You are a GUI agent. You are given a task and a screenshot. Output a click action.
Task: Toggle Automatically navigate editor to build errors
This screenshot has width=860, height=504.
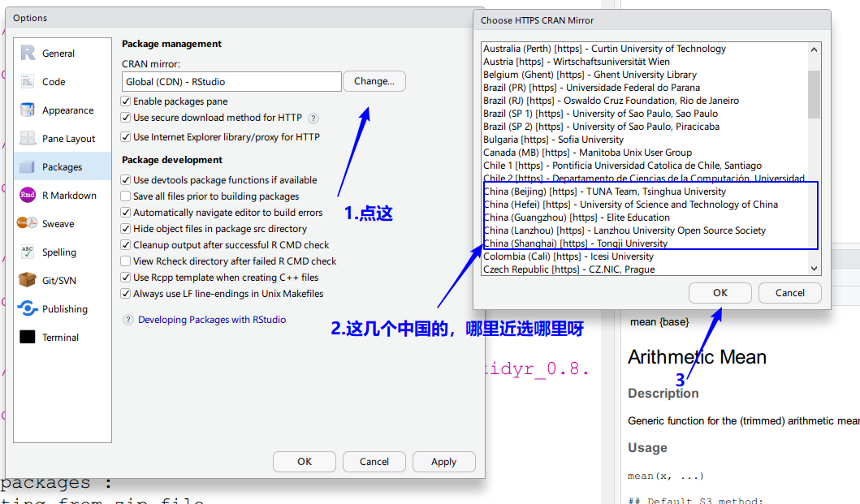pos(126,213)
